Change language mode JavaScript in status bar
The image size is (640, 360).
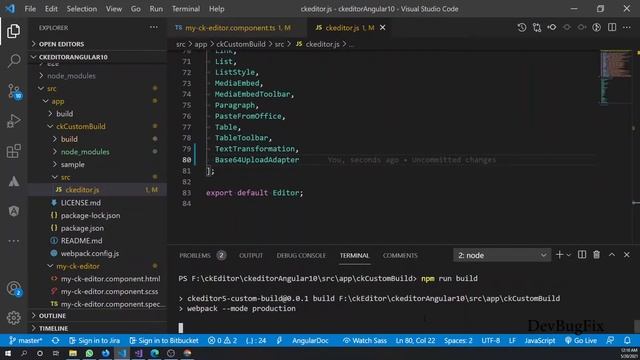[540, 340]
